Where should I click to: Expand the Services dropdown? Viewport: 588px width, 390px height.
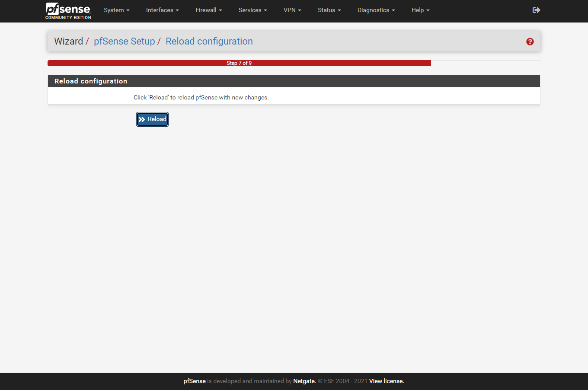(253, 10)
